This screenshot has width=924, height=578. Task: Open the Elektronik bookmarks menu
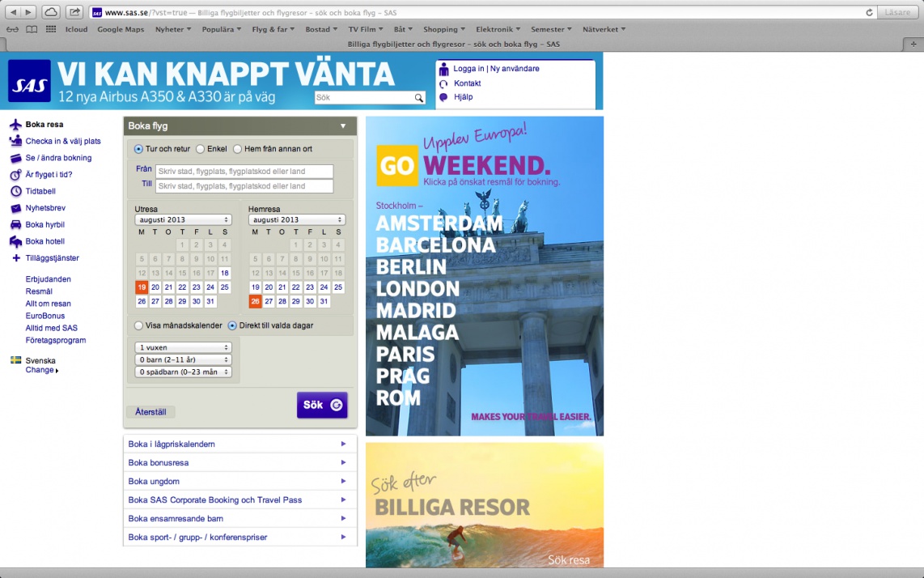click(x=498, y=29)
